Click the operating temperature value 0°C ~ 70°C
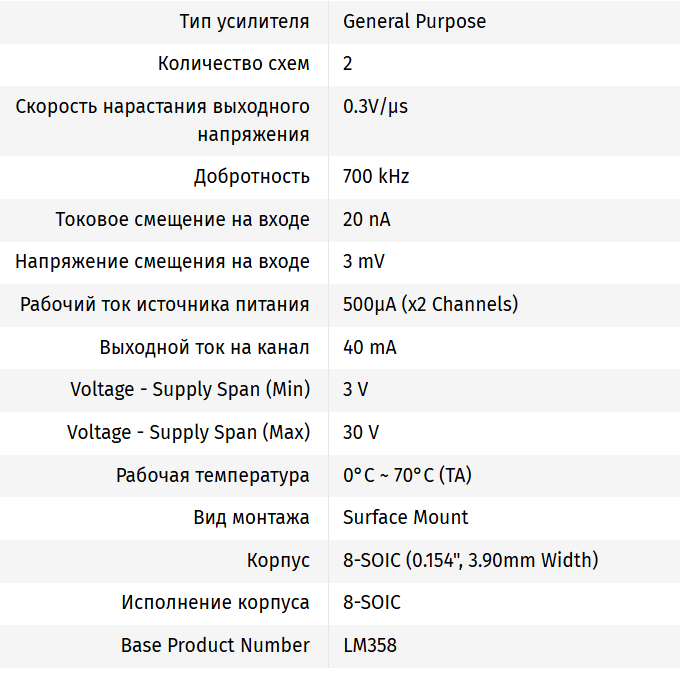 (407, 475)
